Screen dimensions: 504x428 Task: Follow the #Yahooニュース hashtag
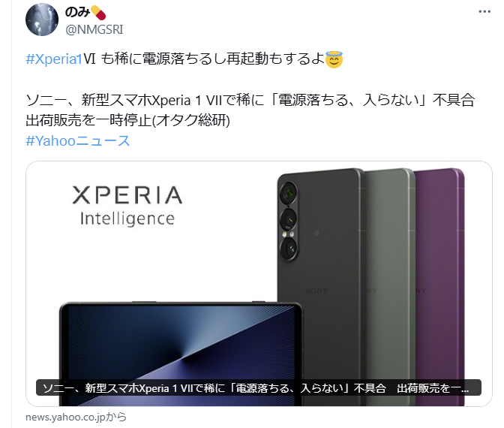(78, 141)
